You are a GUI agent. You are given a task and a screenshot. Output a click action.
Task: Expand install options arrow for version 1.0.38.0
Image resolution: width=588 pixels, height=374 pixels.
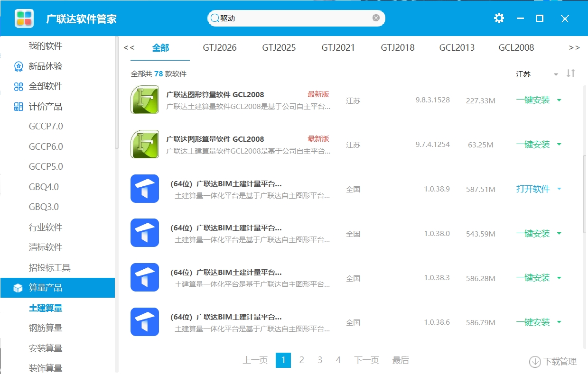[559, 233]
